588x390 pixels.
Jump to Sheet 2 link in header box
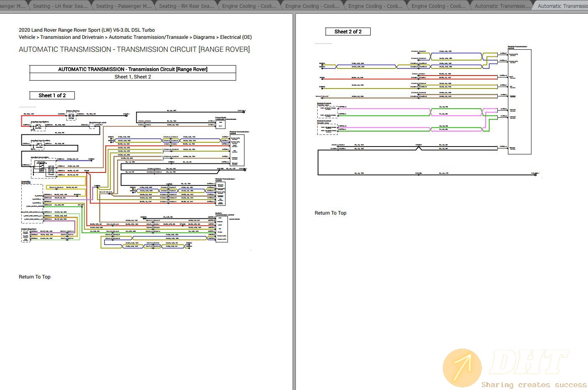point(143,77)
